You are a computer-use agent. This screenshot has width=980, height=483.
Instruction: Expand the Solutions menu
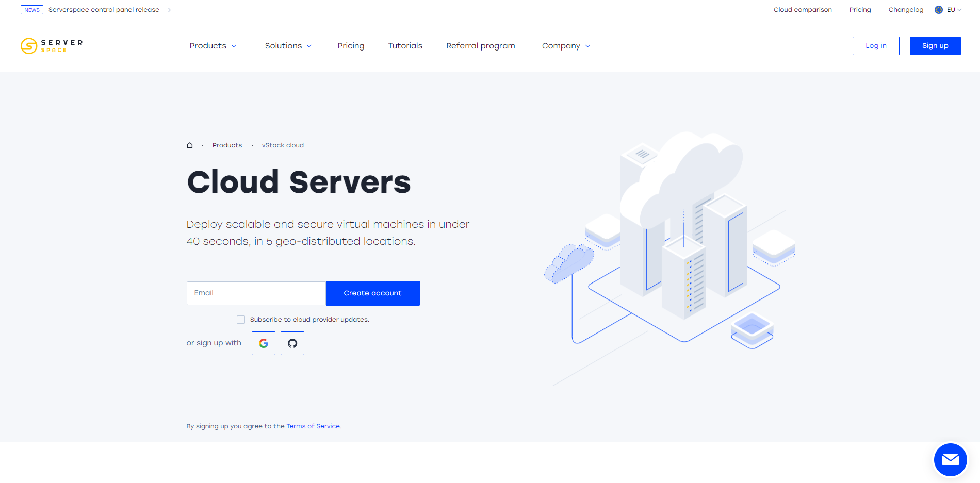coord(288,46)
